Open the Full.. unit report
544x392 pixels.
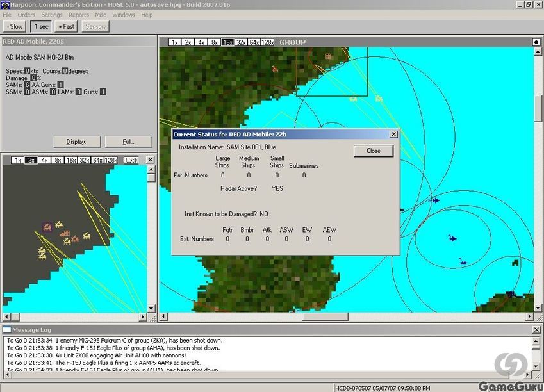coord(128,142)
